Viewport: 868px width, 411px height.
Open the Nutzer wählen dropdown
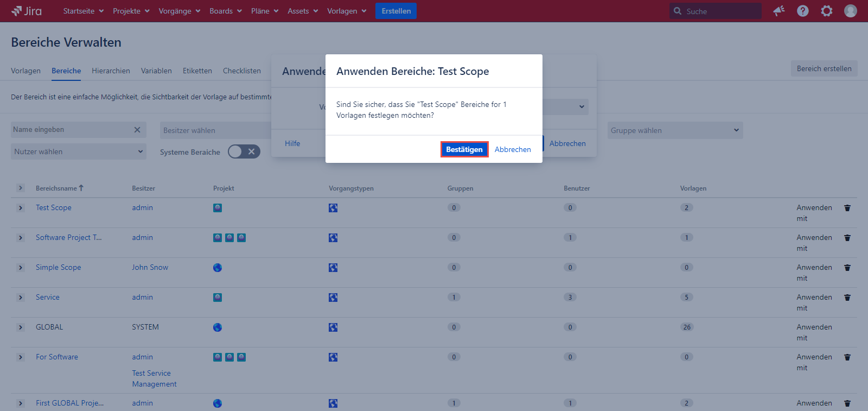click(x=79, y=151)
